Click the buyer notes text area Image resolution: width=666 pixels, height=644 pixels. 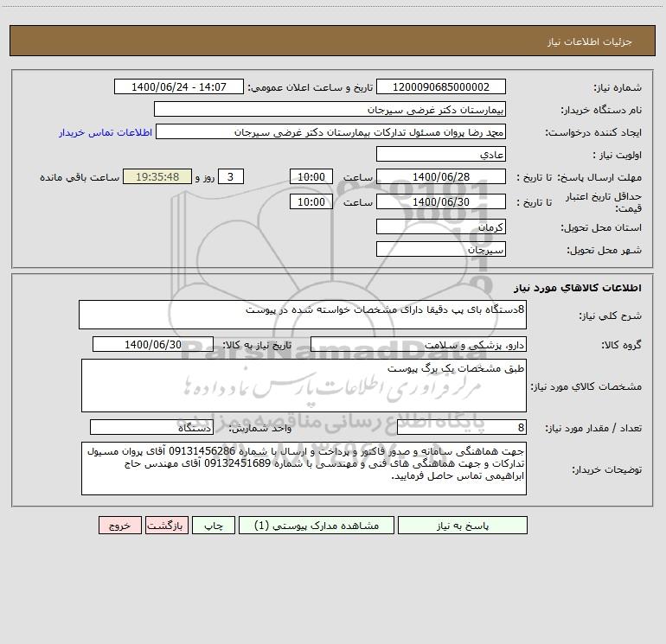click(x=304, y=469)
